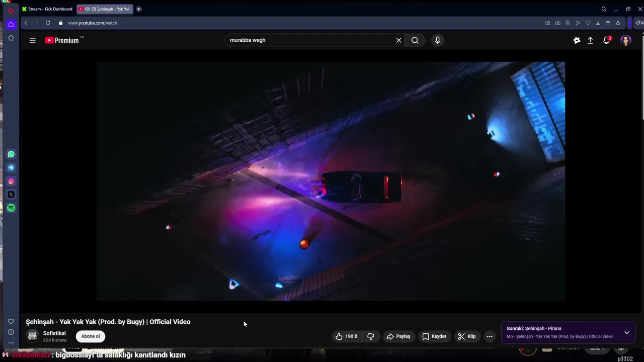The width and height of the screenshot is (644, 362).
Task: Open Telegram in the Opera sidebar
Action: pyautogui.click(x=11, y=168)
